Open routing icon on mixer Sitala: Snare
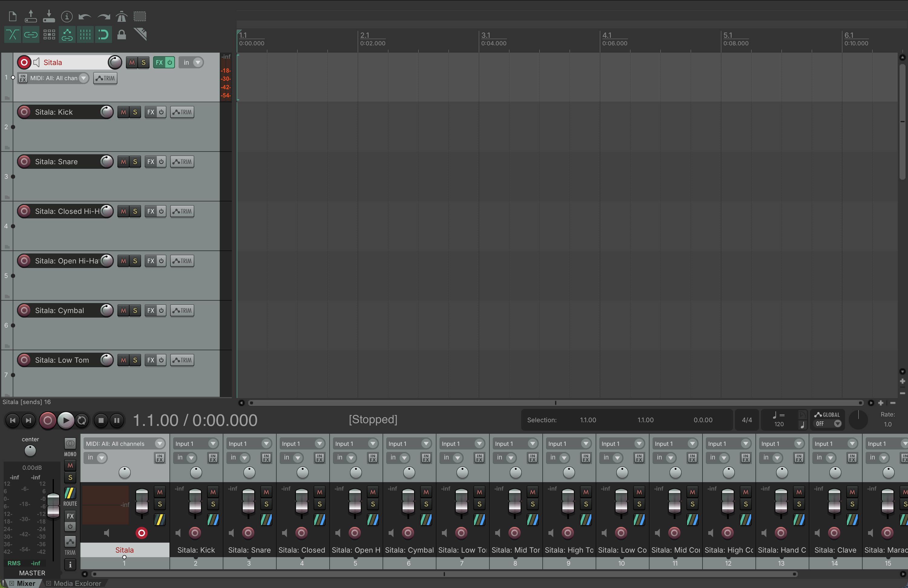The height and width of the screenshot is (588, 908). coord(266,519)
